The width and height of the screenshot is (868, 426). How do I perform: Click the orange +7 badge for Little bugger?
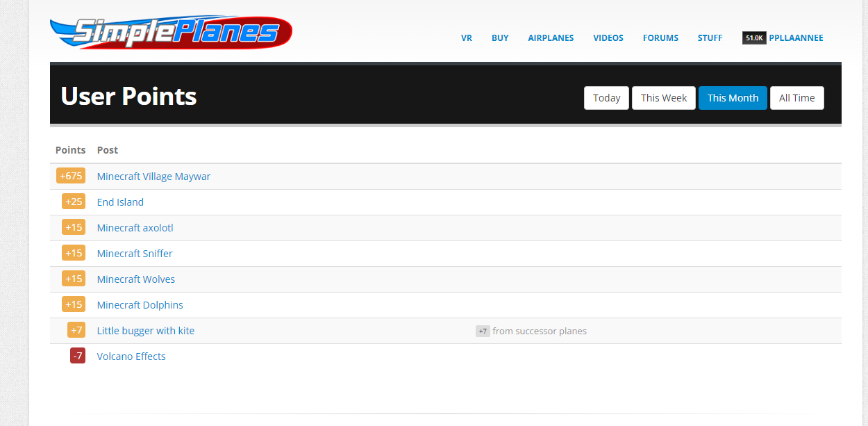pos(76,331)
